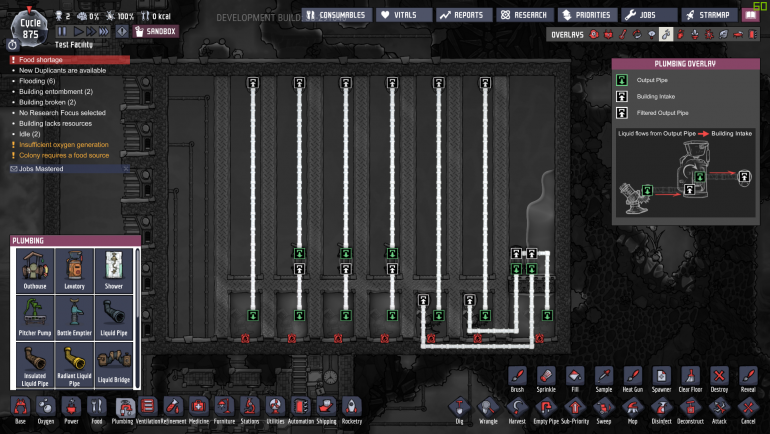Select the Radiant Liquid Pipe

(x=74, y=365)
